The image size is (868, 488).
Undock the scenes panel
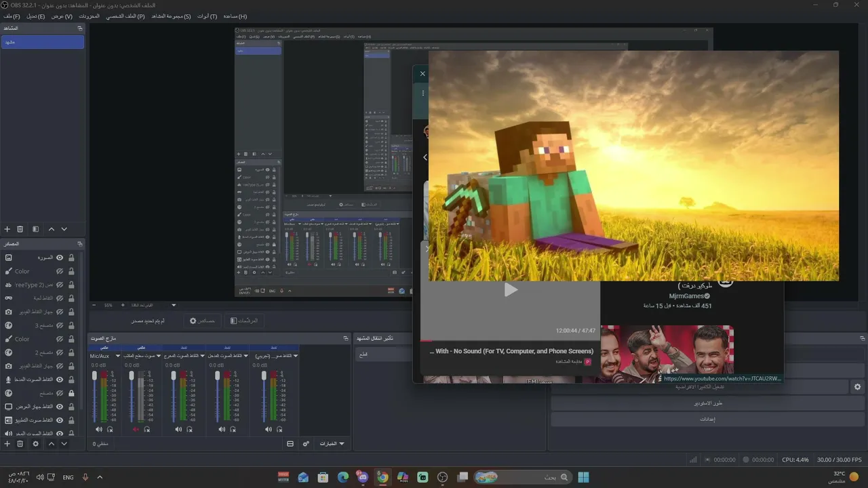tap(79, 28)
